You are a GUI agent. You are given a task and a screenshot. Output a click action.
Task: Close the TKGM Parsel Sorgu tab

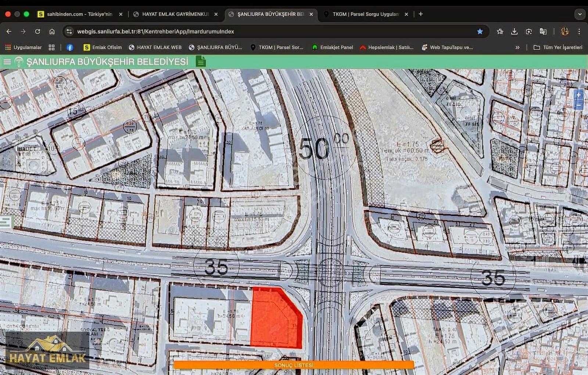tap(406, 14)
